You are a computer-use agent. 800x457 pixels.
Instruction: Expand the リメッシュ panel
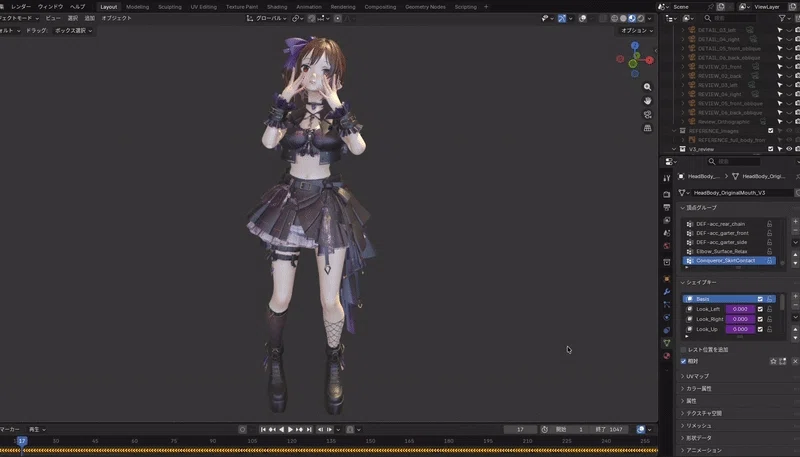[696, 425]
